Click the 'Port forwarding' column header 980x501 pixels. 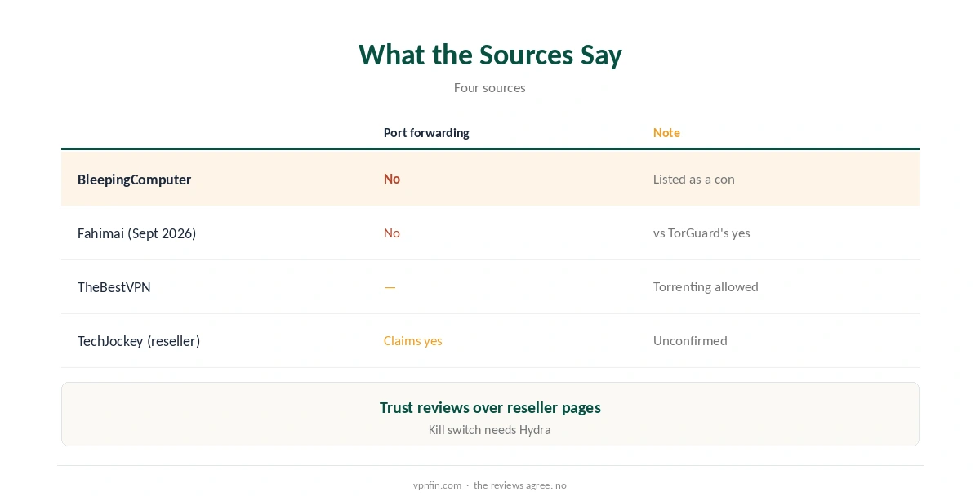click(x=426, y=133)
